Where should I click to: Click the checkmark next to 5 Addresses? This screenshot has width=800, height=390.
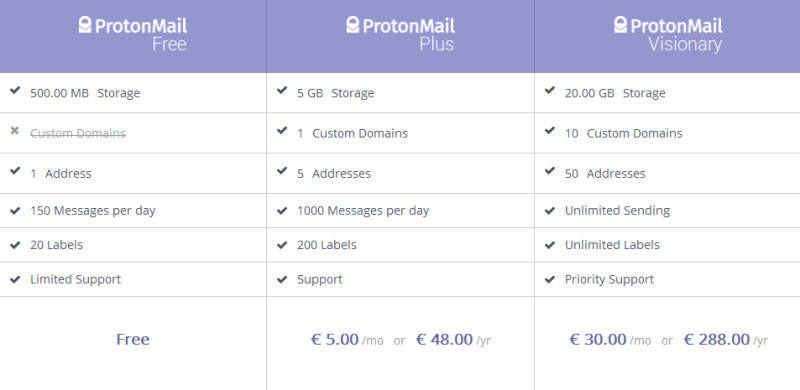[282, 171]
